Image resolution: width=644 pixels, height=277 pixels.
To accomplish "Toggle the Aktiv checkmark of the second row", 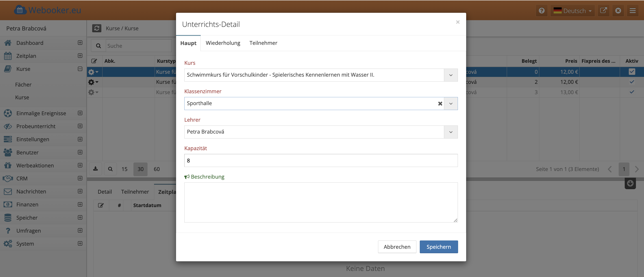I will pos(631,82).
